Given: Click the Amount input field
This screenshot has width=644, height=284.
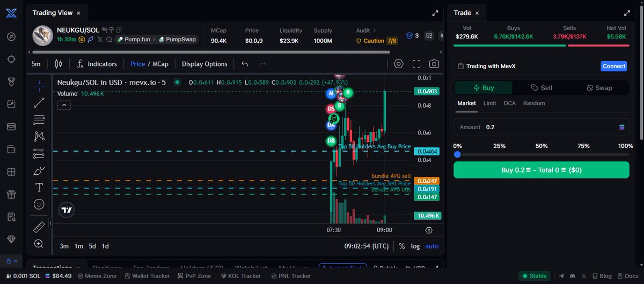Looking at the screenshot, I should coord(541,127).
